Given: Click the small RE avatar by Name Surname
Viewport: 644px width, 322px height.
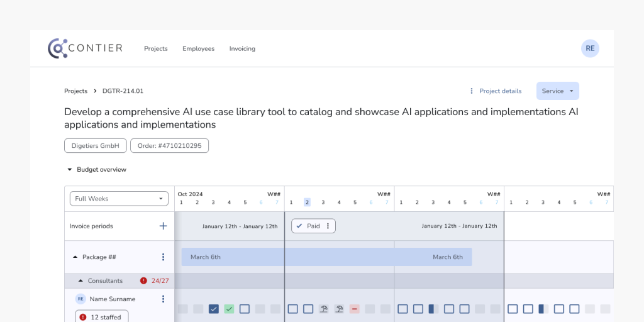Looking at the screenshot, I should click(x=80, y=299).
